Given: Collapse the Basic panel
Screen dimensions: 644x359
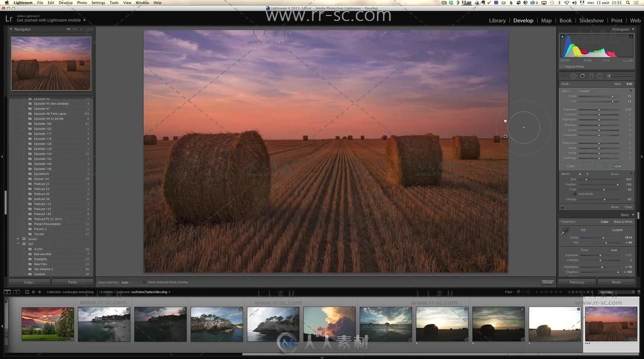Looking at the screenshot, I should [633, 215].
